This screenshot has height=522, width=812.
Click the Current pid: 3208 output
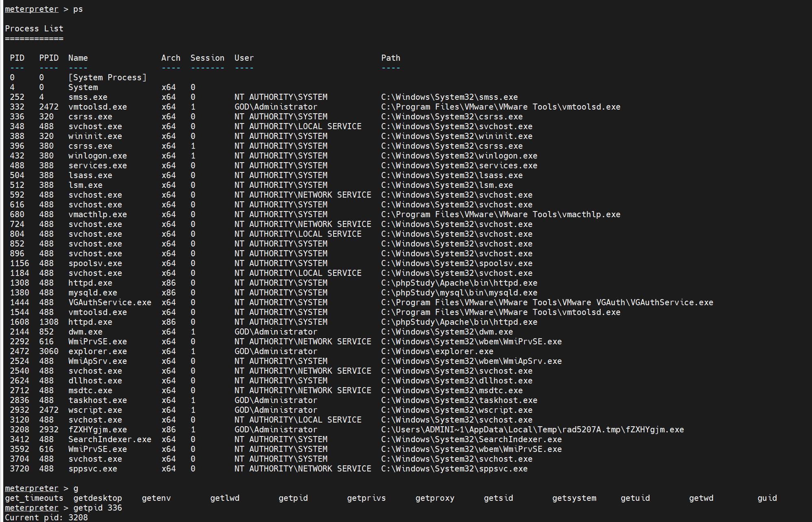pyautogui.click(x=46, y=518)
